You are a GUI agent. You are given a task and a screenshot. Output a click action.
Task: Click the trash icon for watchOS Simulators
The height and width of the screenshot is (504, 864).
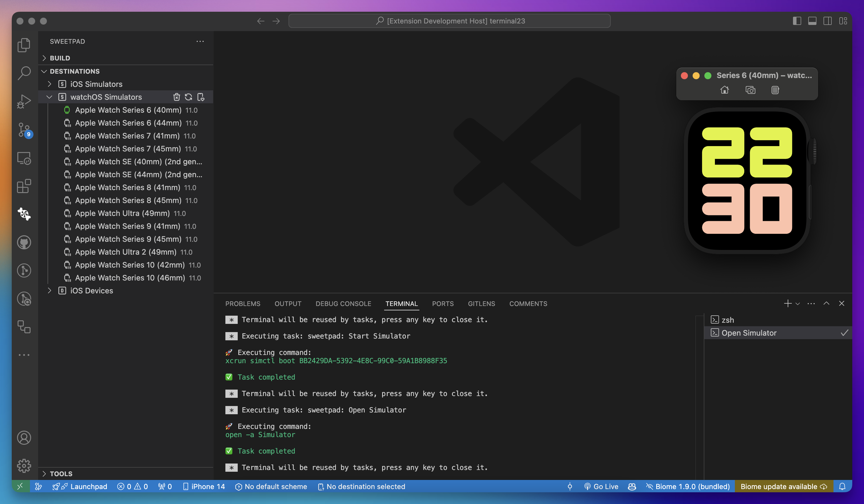[x=176, y=97]
